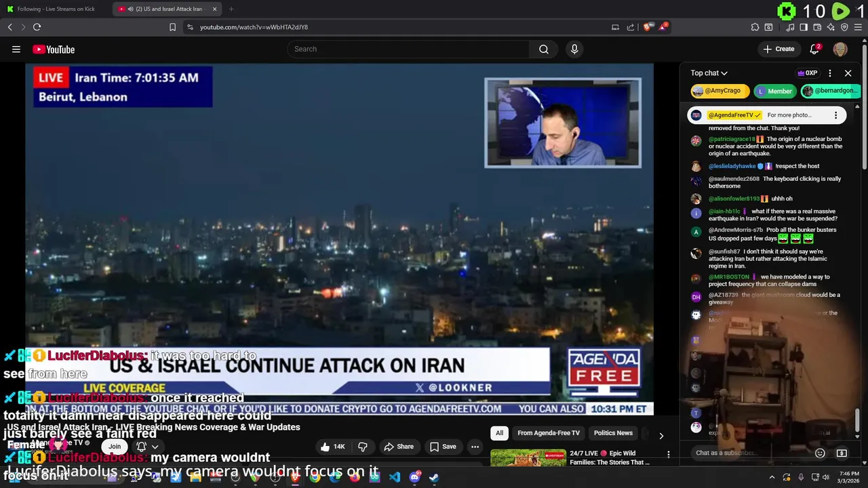
Task: Click the Share button
Action: click(399, 447)
